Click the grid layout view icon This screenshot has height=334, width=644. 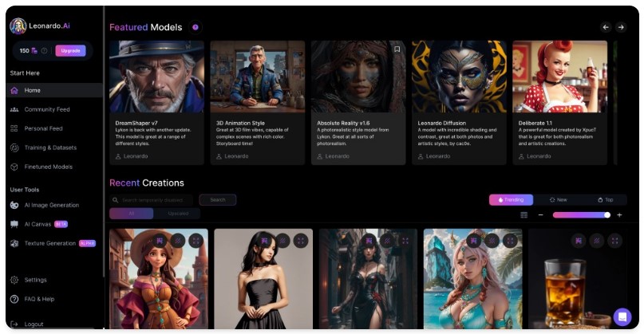(523, 215)
